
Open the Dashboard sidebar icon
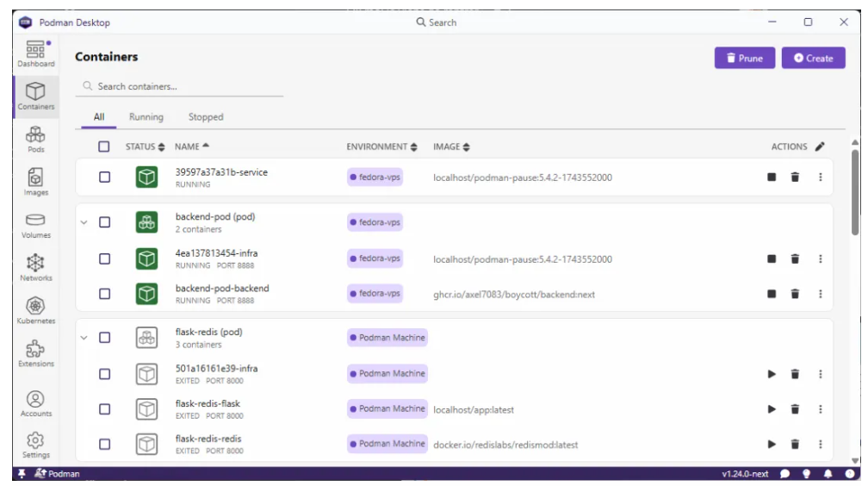coord(35,53)
